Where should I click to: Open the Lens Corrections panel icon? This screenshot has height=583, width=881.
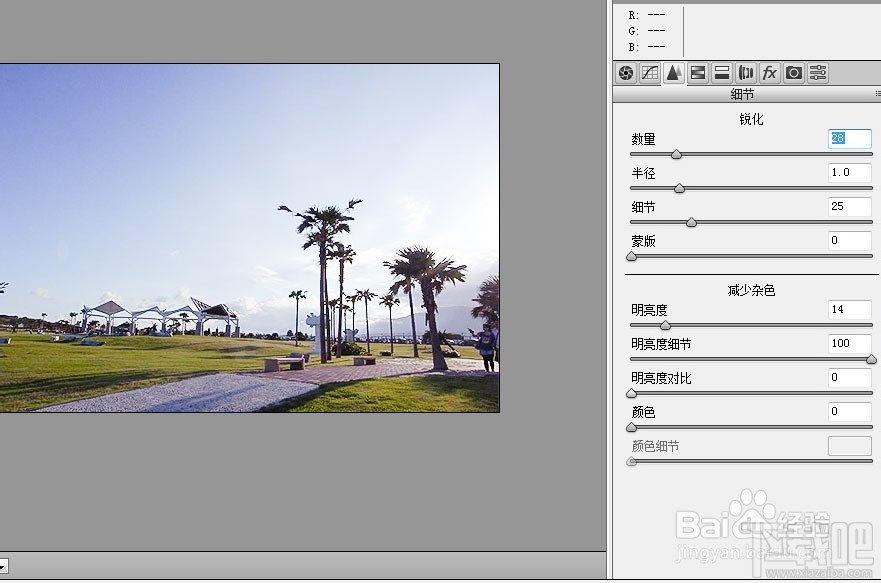pyautogui.click(x=745, y=72)
